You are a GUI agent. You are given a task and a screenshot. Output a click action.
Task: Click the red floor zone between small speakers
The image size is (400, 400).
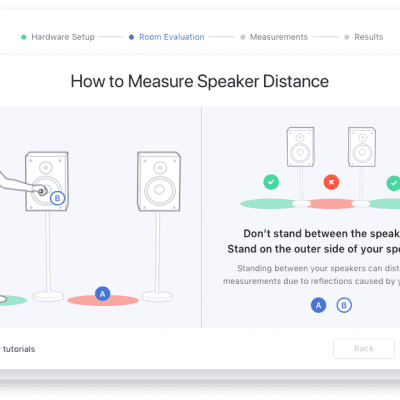331,204
